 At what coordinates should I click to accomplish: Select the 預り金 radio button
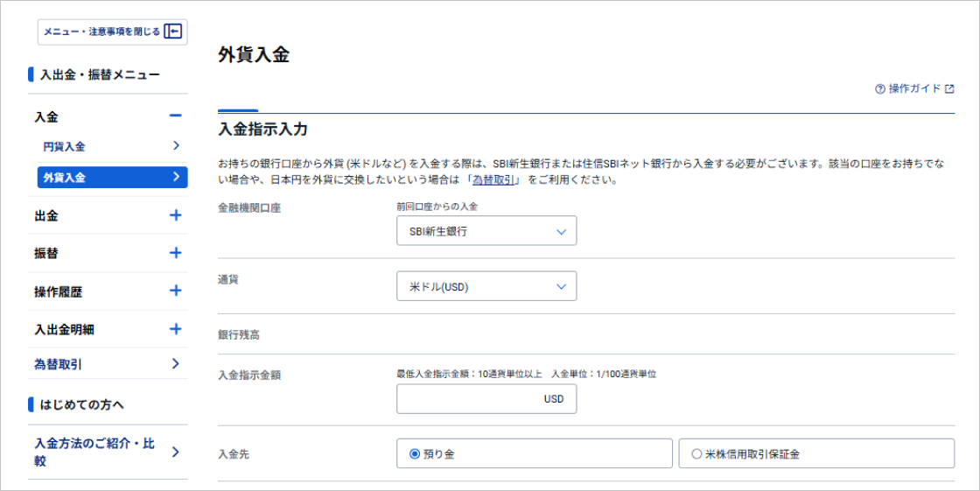pos(415,454)
